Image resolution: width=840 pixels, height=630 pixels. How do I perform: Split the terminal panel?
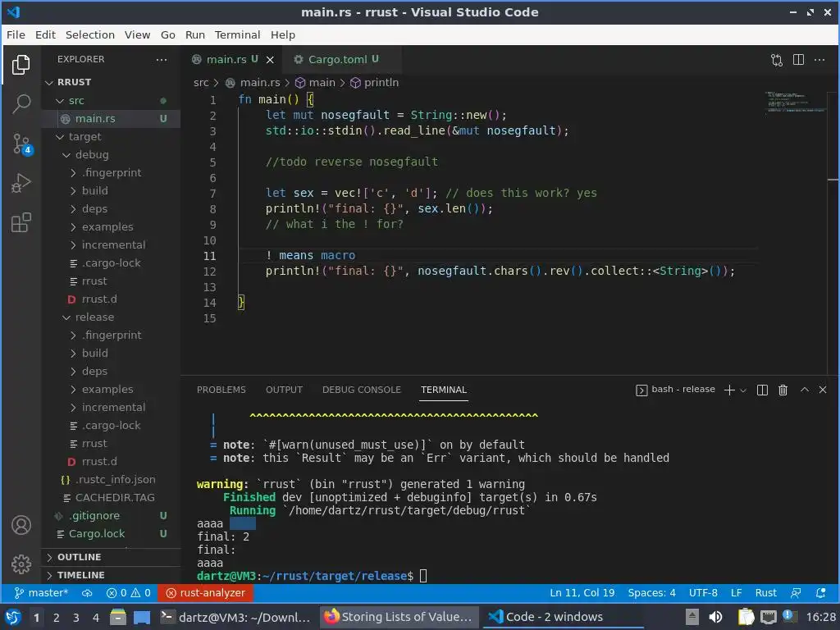(762, 390)
